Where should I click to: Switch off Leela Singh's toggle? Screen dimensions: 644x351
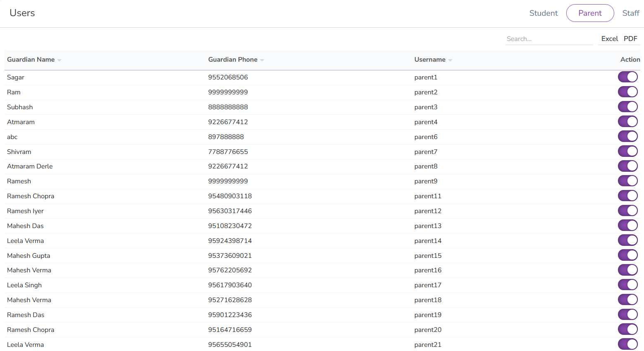[x=627, y=285]
